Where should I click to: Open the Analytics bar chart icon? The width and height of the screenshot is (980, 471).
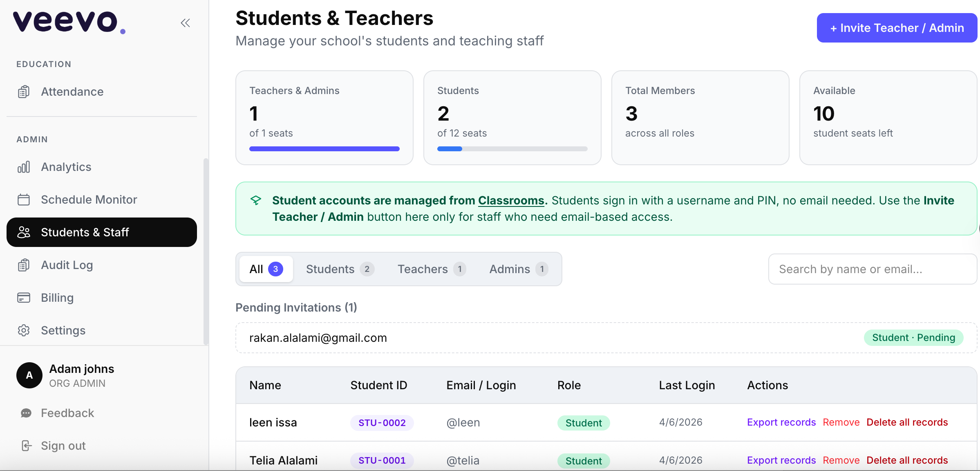point(24,167)
